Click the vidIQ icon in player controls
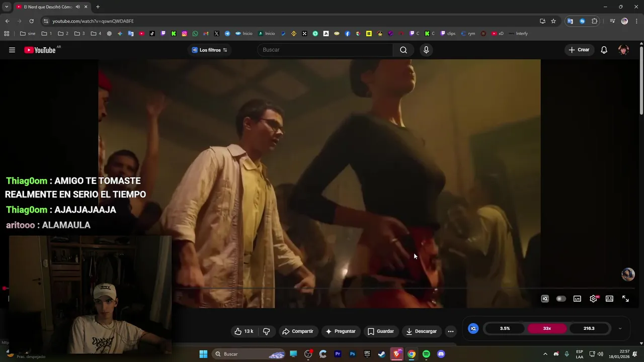Viewport: 644px width, 362px height. click(545, 299)
